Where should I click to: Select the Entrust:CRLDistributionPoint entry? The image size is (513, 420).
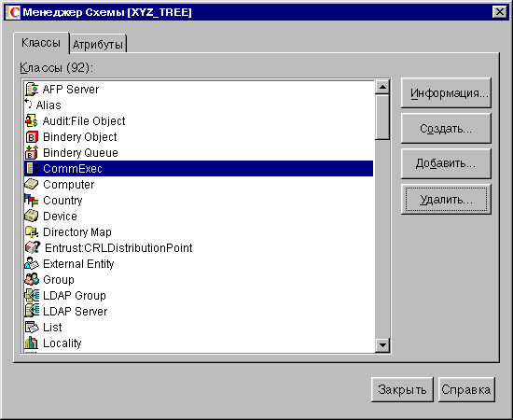199,248
